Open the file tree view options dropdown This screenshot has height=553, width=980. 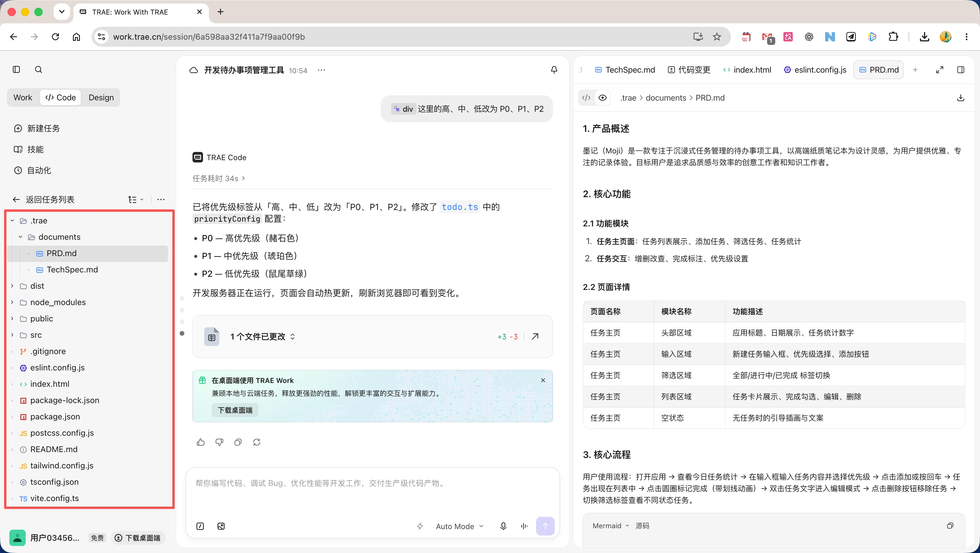(136, 200)
